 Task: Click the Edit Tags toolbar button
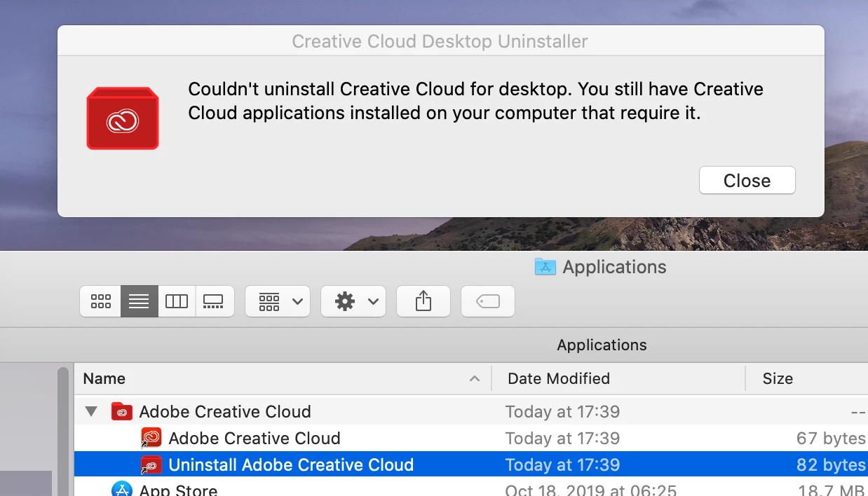pyautogui.click(x=488, y=301)
